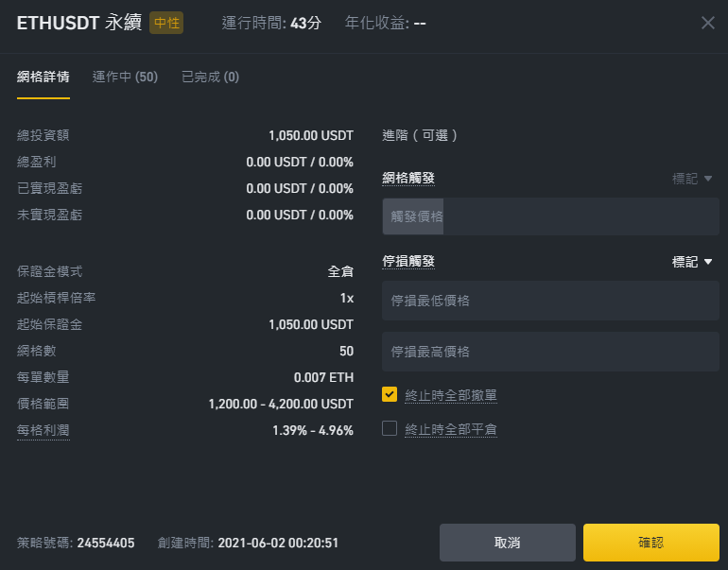This screenshot has width=728, height=570.
Task: Click the 網格觸發 underlined label
Action: (x=408, y=179)
